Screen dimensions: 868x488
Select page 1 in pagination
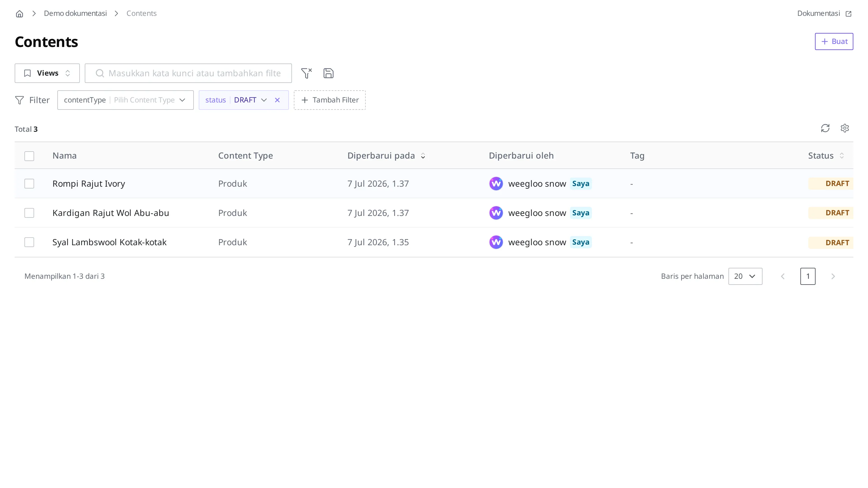click(808, 277)
